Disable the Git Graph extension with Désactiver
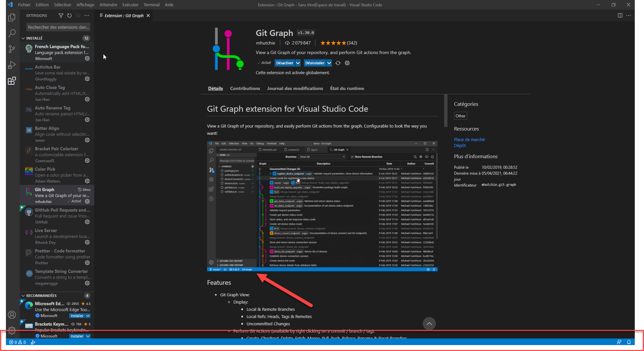The height and width of the screenshot is (351, 644). coord(284,63)
